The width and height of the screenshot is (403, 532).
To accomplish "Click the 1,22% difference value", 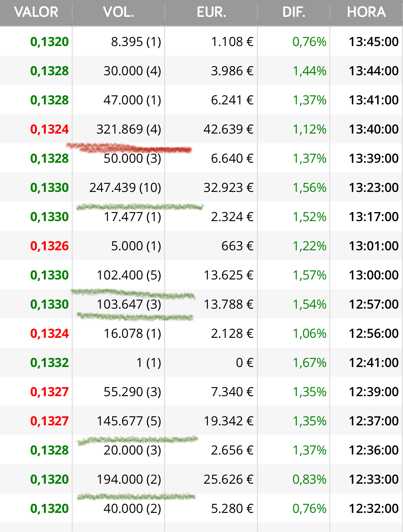I will coord(309,246).
